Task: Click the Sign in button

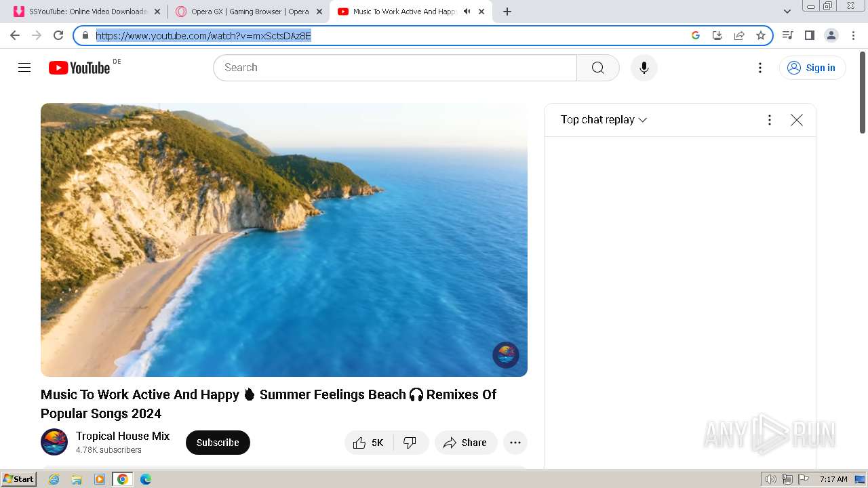Action: [812, 68]
